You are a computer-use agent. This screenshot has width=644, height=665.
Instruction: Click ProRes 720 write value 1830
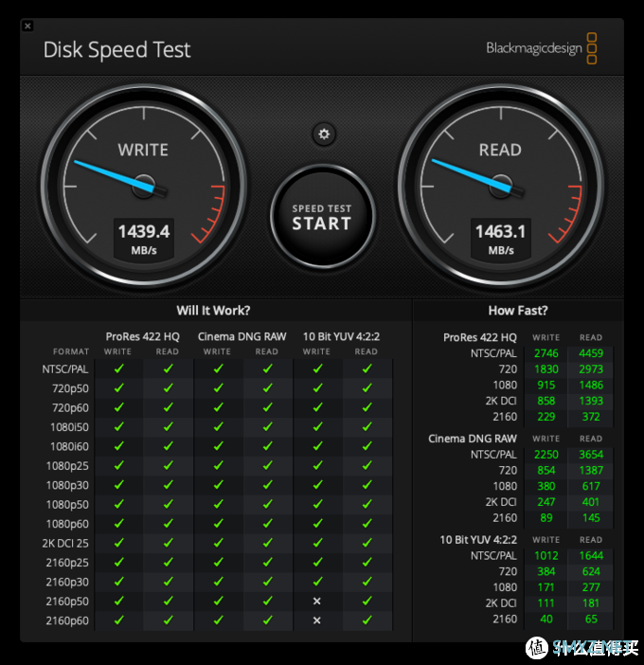(x=546, y=369)
